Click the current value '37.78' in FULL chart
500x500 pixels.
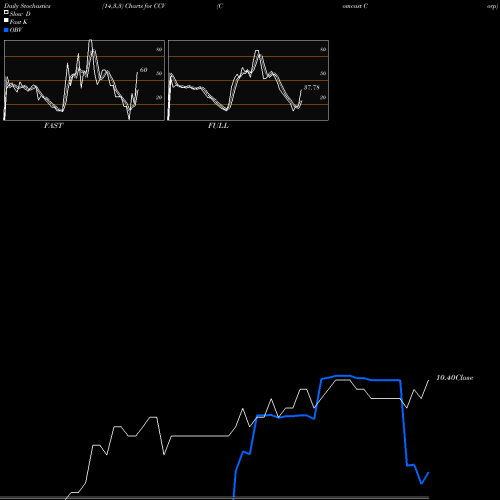tap(312, 88)
